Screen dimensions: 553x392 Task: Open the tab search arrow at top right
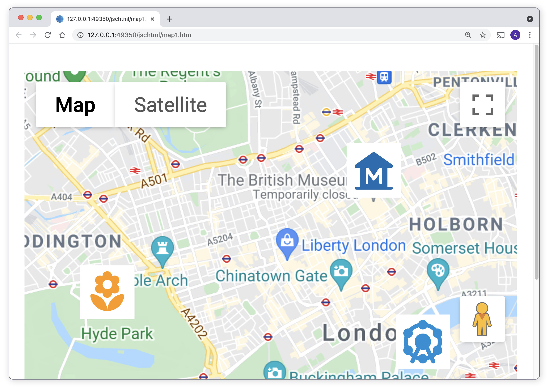[530, 19]
